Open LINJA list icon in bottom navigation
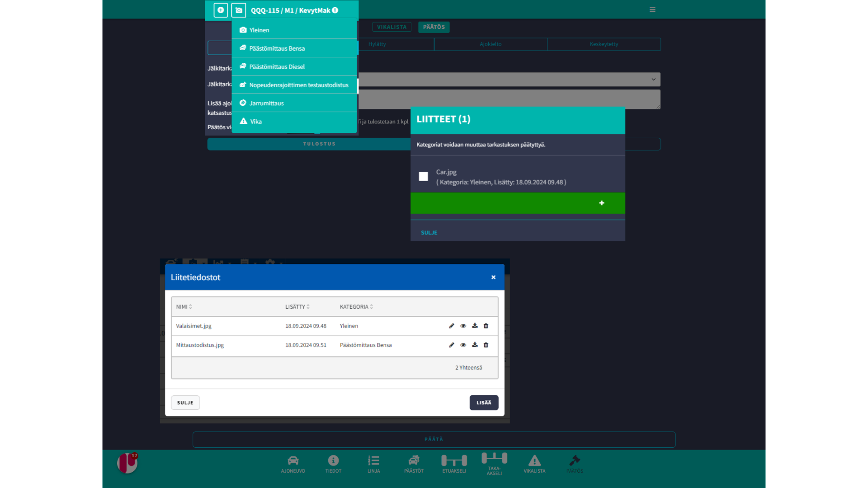868x488 pixels. coord(373,464)
